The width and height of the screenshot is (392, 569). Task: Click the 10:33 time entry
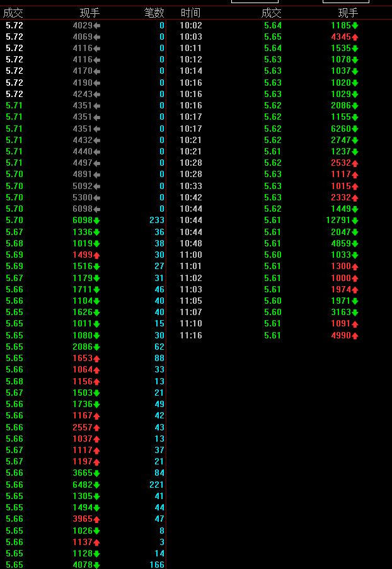tap(191, 186)
